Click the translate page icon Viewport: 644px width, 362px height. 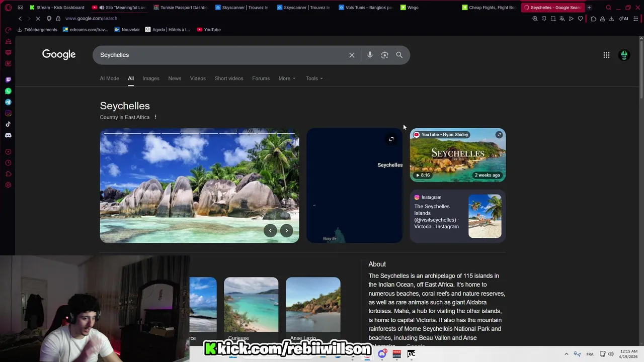pos(562,19)
